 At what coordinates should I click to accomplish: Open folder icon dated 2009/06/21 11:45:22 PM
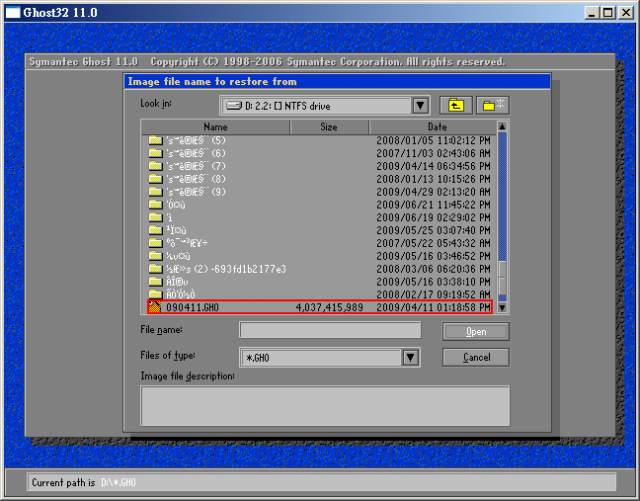tap(155, 205)
